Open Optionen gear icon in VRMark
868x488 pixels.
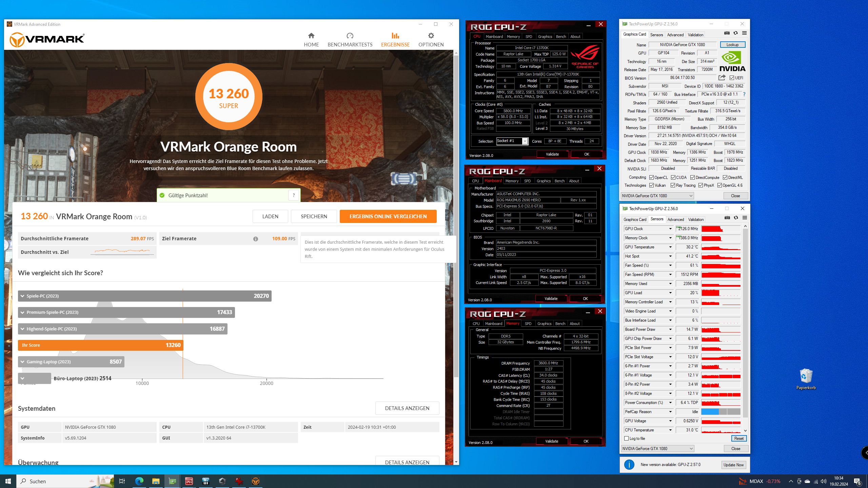click(431, 36)
